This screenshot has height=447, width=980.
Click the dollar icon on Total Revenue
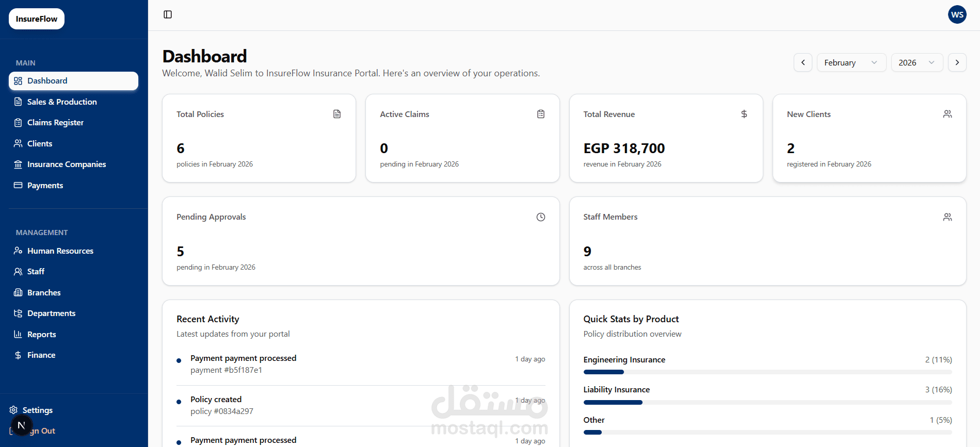coord(744,114)
